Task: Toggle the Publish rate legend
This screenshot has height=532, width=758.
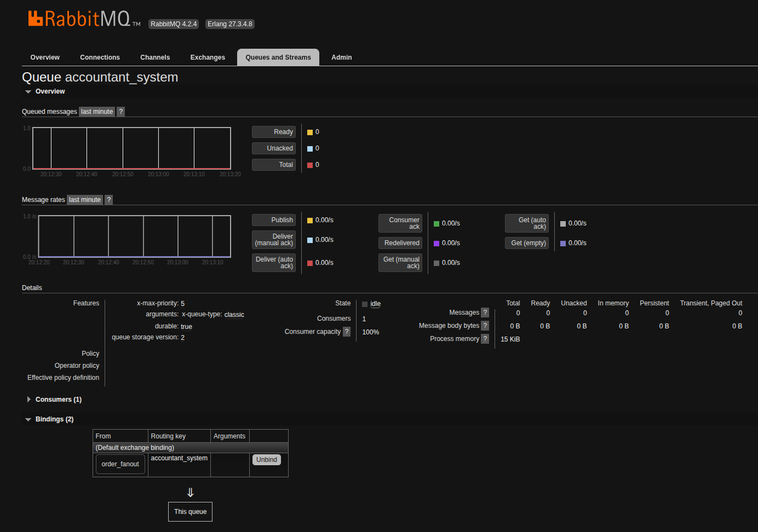Action: 274,220
